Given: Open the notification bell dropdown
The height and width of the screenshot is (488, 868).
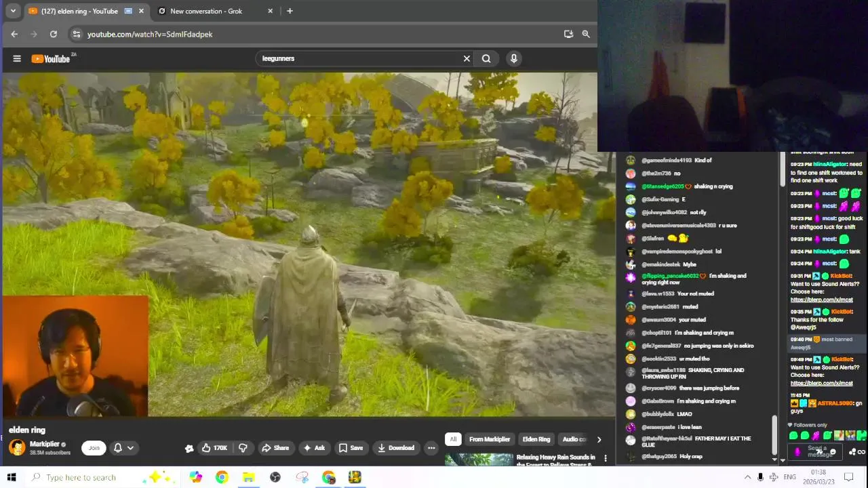Looking at the screenshot, I should (123, 447).
